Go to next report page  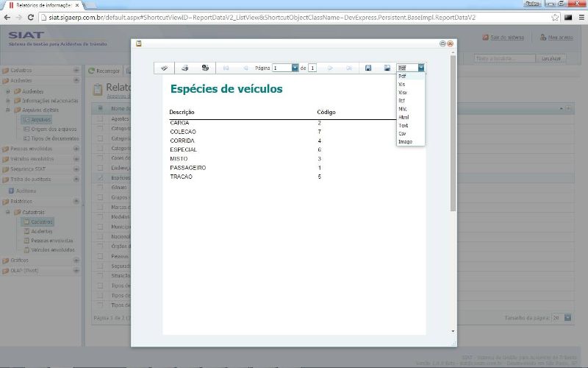pyautogui.click(x=330, y=68)
